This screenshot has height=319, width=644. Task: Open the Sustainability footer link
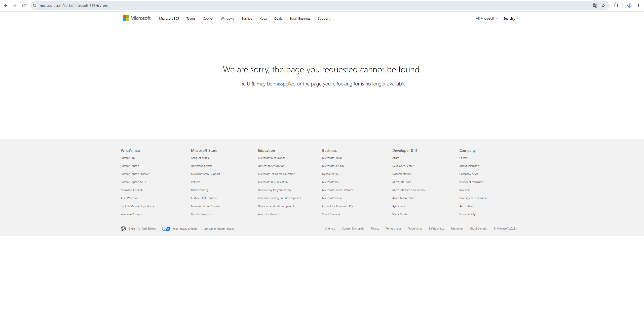coord(467,214)
